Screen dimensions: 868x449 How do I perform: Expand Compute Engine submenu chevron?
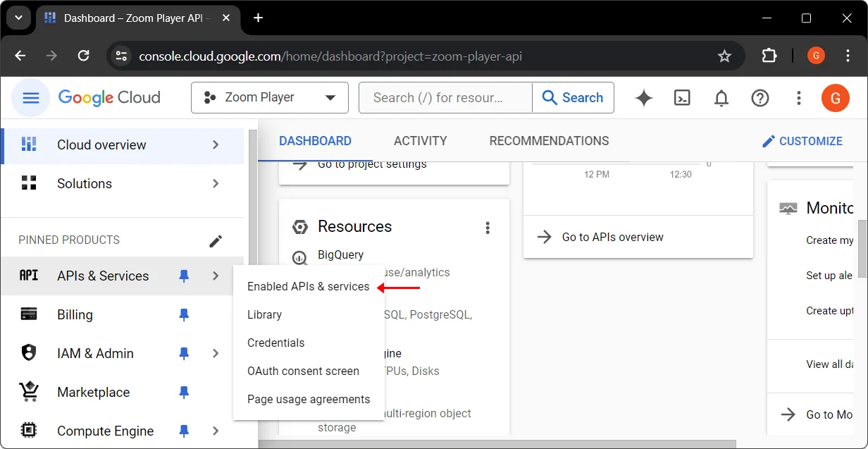(216, 431)
